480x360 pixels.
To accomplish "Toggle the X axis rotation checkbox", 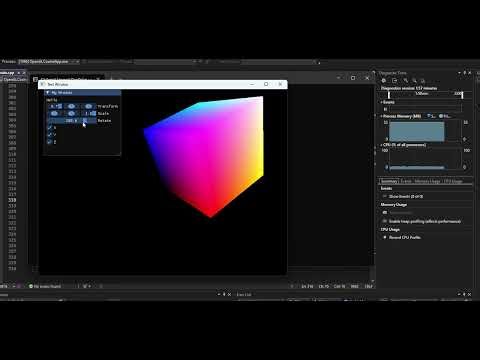I will click(50, 128).
